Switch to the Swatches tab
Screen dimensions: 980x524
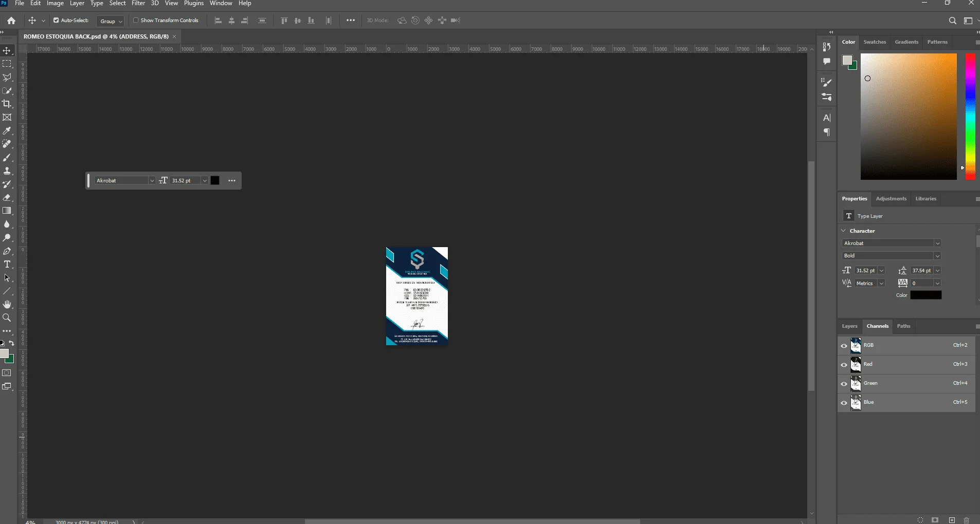(x=875, y=42)
